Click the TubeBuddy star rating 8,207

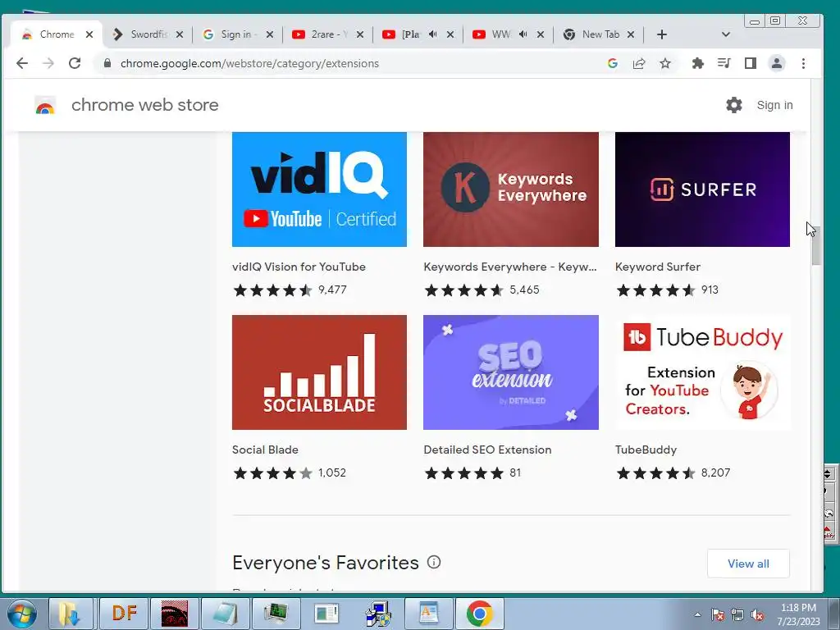[x=673, y=473]
